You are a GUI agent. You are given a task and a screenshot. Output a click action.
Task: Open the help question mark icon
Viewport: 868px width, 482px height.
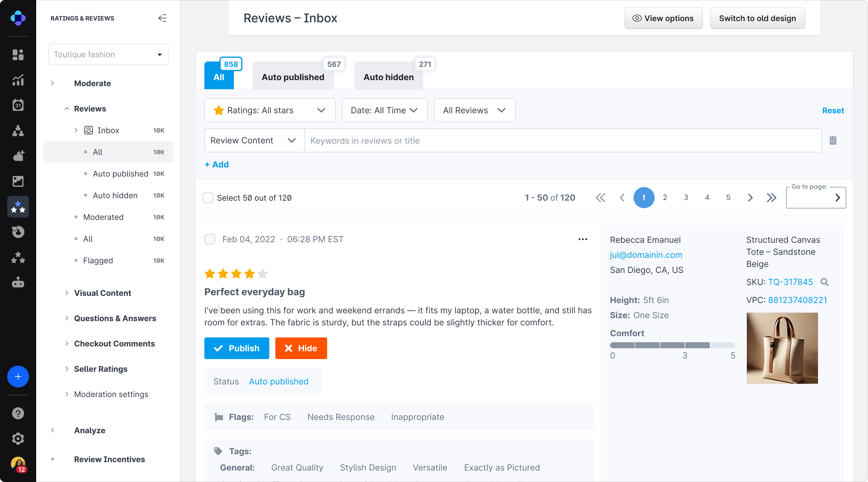(x=18, y=413)
